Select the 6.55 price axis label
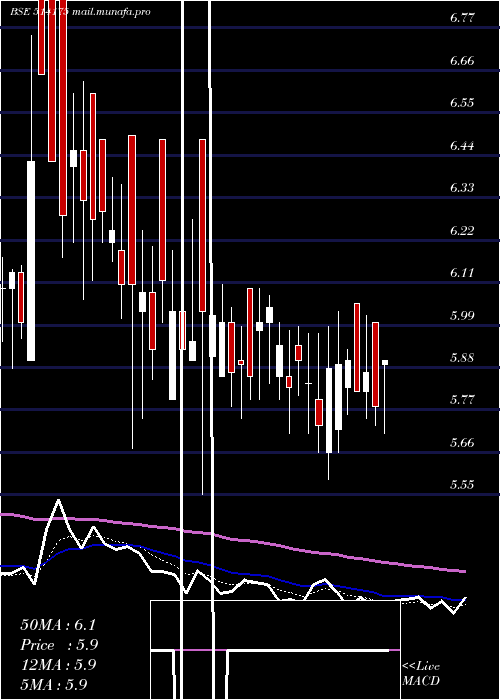This screenshot has height=700, width=500. pos(462,103)
